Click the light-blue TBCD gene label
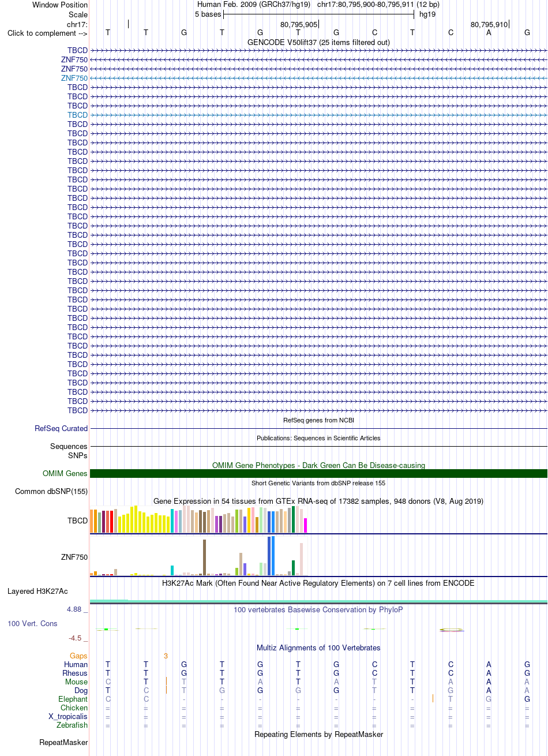The width and height of the screenshot is (548, 756). click(77, 115)
